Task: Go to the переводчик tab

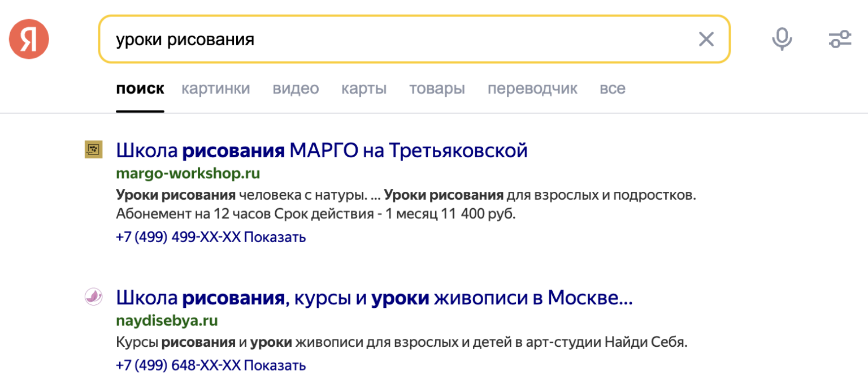Action: click(x=532, y=89)
